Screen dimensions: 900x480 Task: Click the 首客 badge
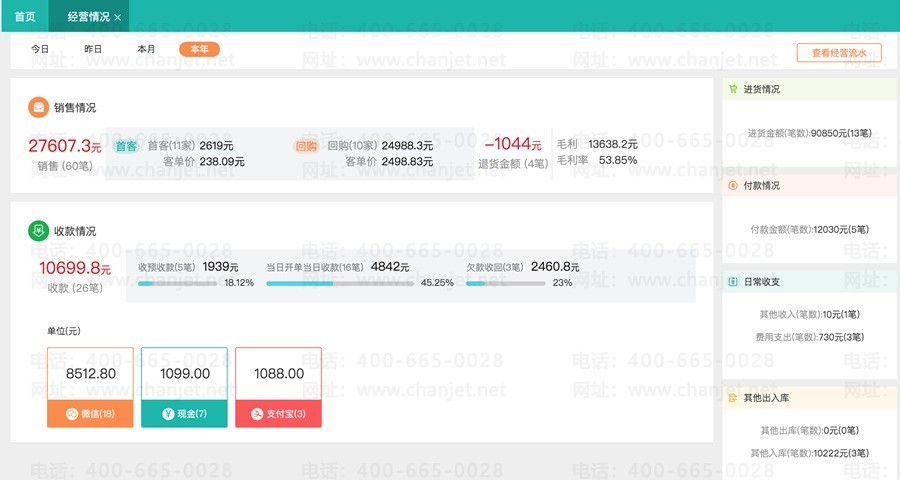[126, 146]
